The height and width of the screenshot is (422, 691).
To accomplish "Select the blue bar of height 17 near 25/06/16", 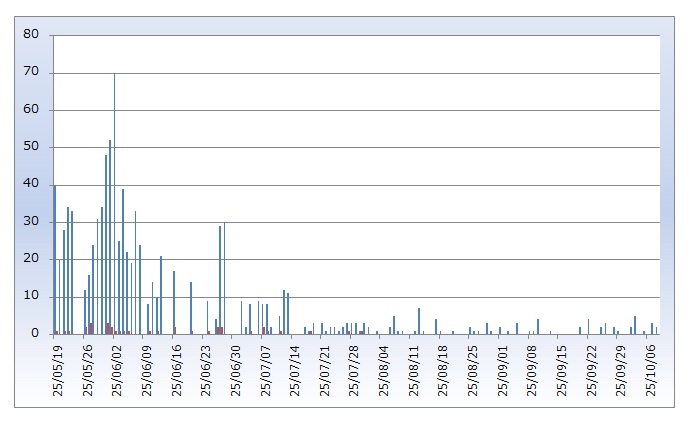I will (x=173, y=302).
